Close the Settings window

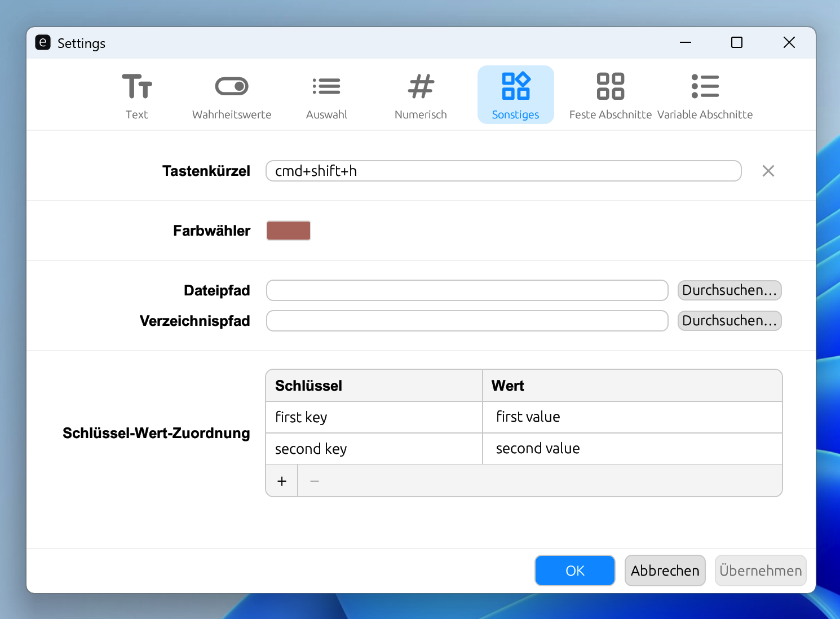tap(789, 43)
